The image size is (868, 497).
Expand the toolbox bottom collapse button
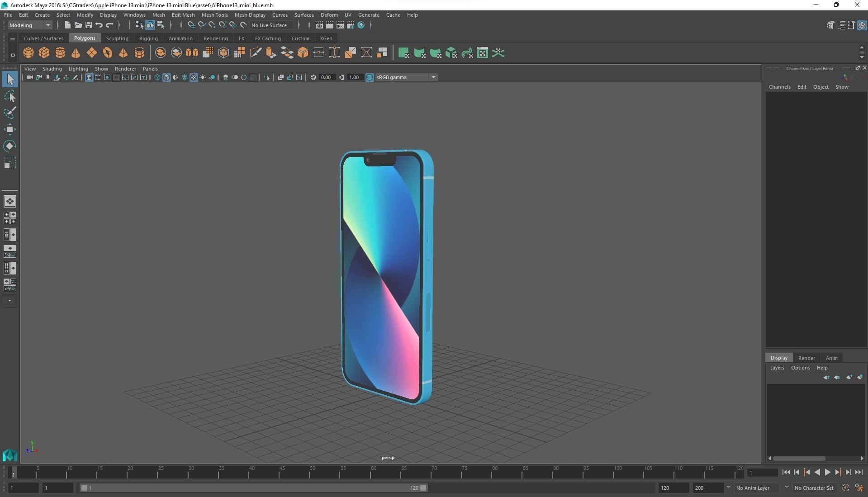tap(9, 301)
